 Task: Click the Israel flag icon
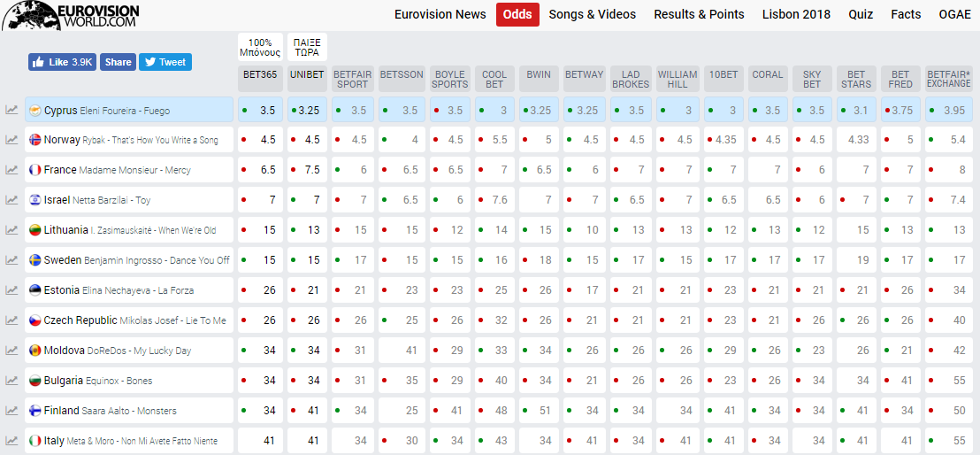click(35, 200)
